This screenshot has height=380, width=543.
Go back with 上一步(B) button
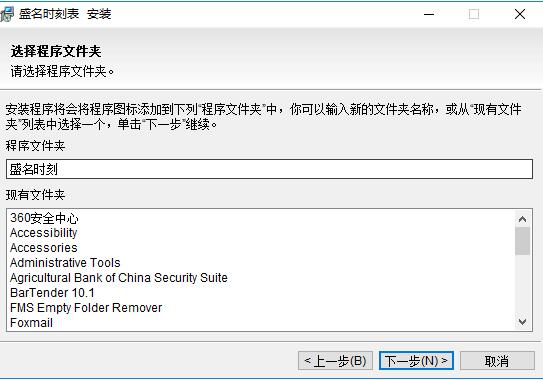335,361
